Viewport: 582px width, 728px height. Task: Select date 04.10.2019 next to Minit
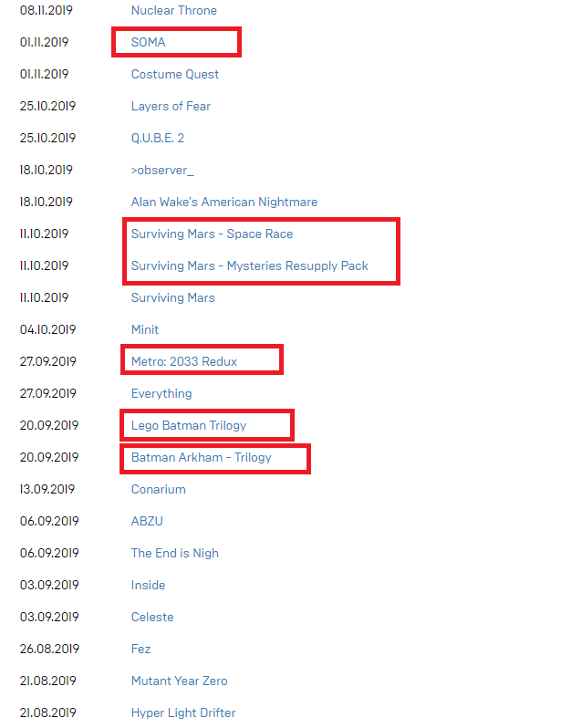(x=47, y=329)
